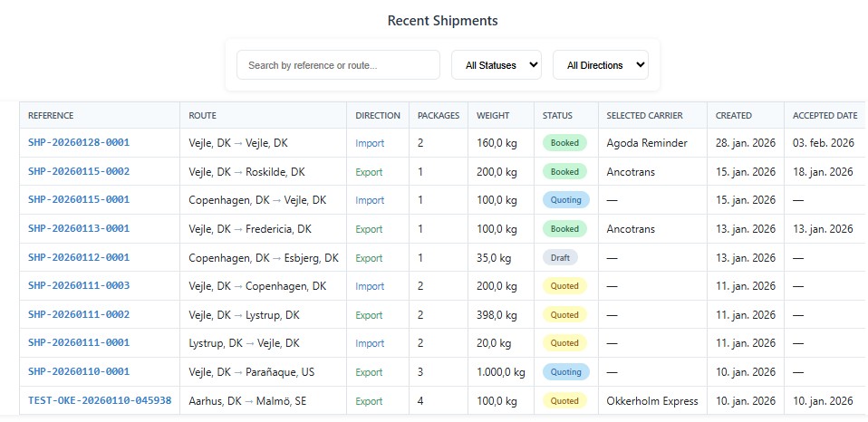Click the Ancotrans carrier in the Fredericia row
Viewport: 868px width, 422px height.
tap(631, 228)
